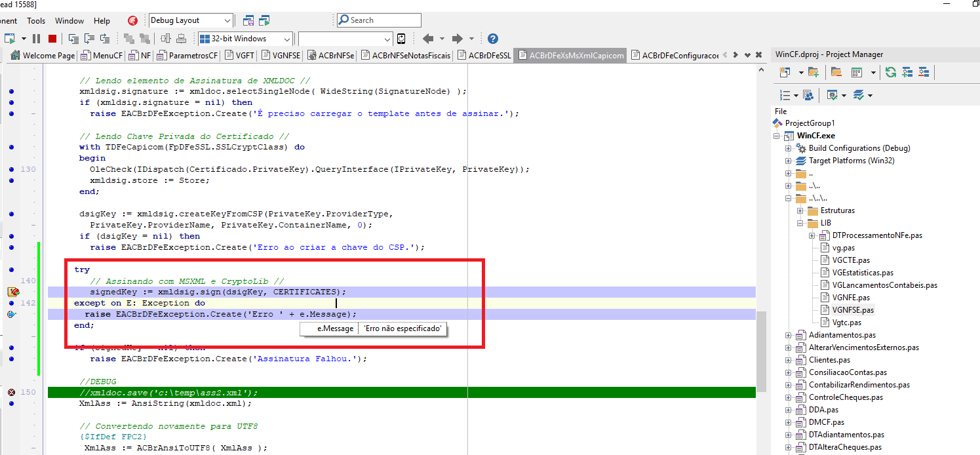This screenshot has width=980, height=455.
Task: Click the build groups people icon
Action: coord(808,95)
